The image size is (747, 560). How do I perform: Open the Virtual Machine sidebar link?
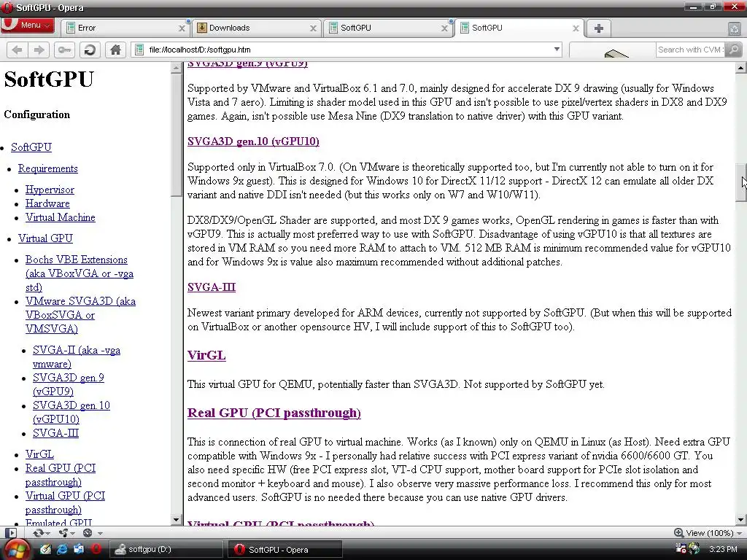(61, 217)
